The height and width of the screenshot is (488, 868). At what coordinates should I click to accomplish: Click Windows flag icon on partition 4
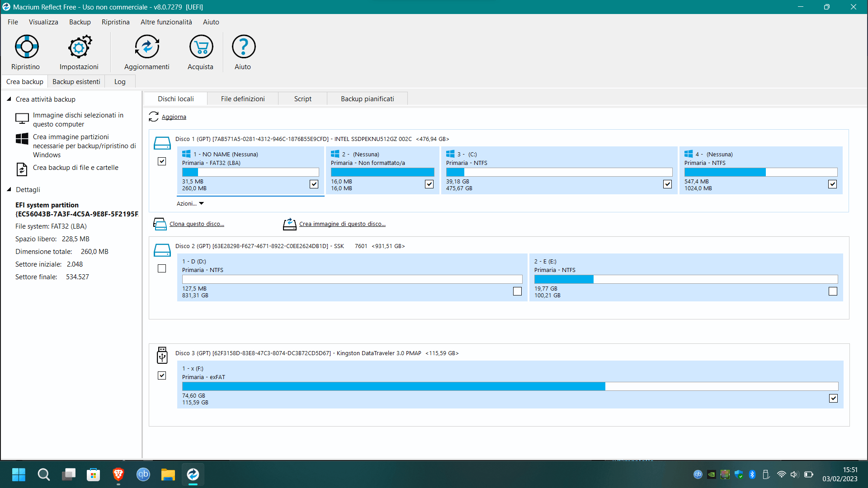point(689,154)
